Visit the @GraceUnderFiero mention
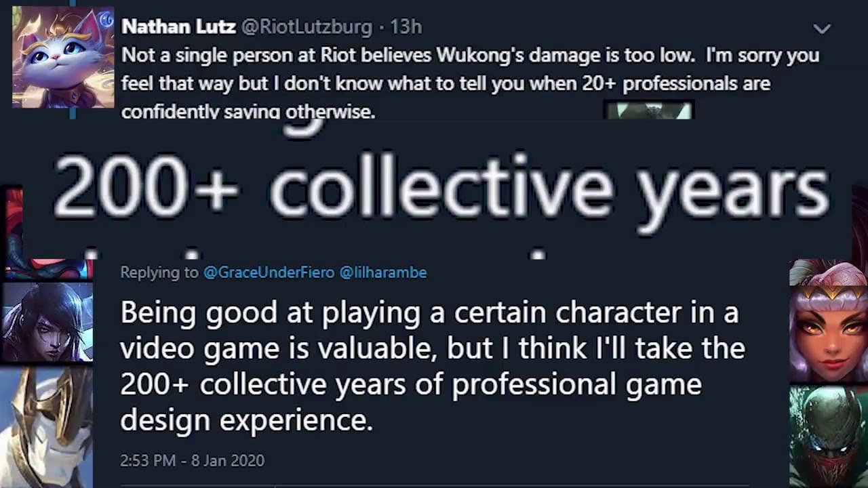The height and width of the screenshot is (488, 868). pyautogui.click(x=269, y=272)
